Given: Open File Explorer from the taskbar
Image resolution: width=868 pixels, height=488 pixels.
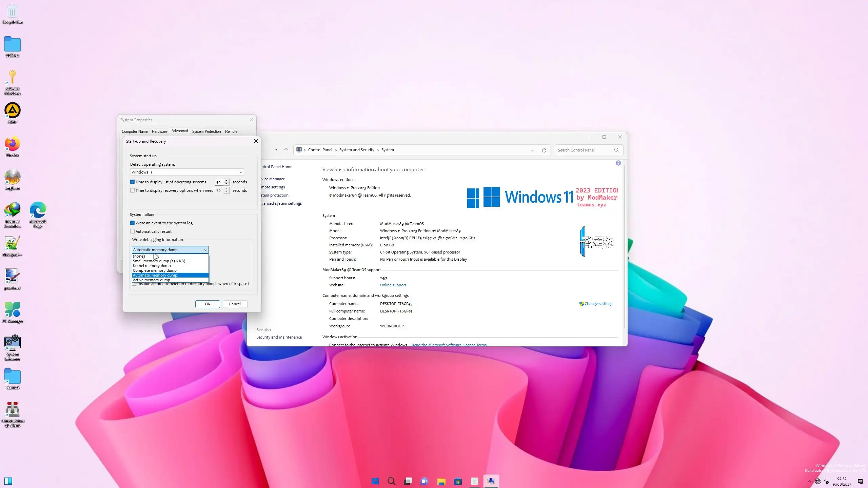Looking at the screenshot, I should coord(441,481).
